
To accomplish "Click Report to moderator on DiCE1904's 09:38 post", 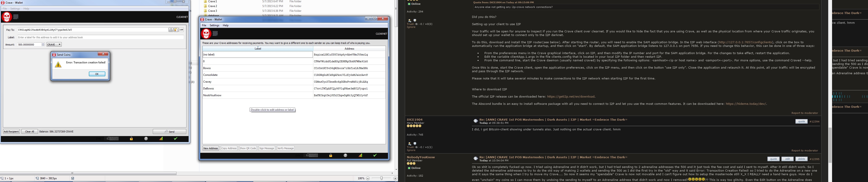I will pyautogui.click(x=805, y=151).
